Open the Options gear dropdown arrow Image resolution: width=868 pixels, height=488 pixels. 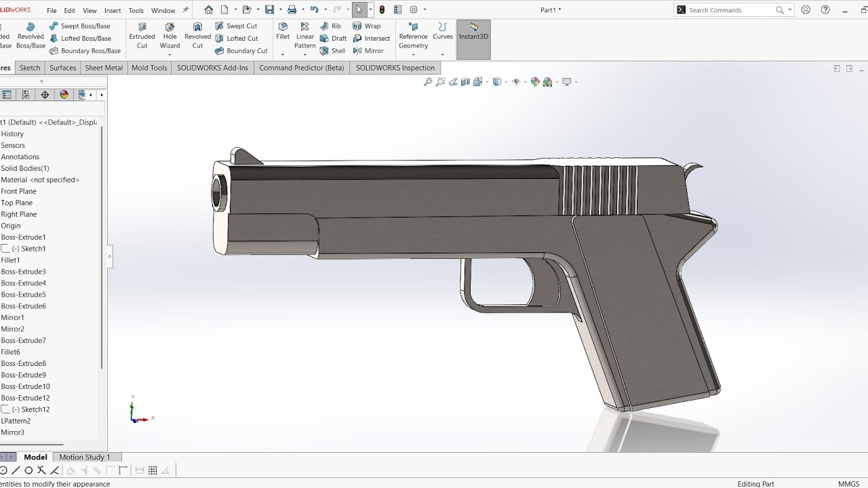point(425,9)
